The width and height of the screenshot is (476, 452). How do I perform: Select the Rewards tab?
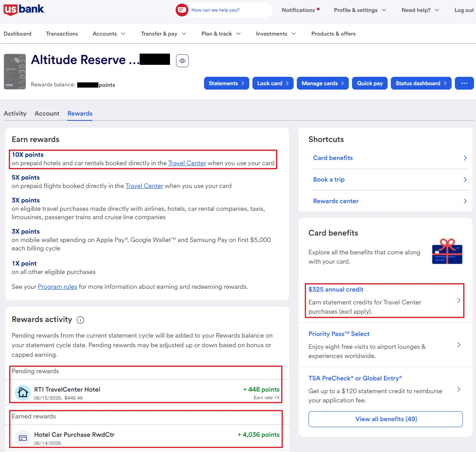pyautogui.click(x=80, y=113)
